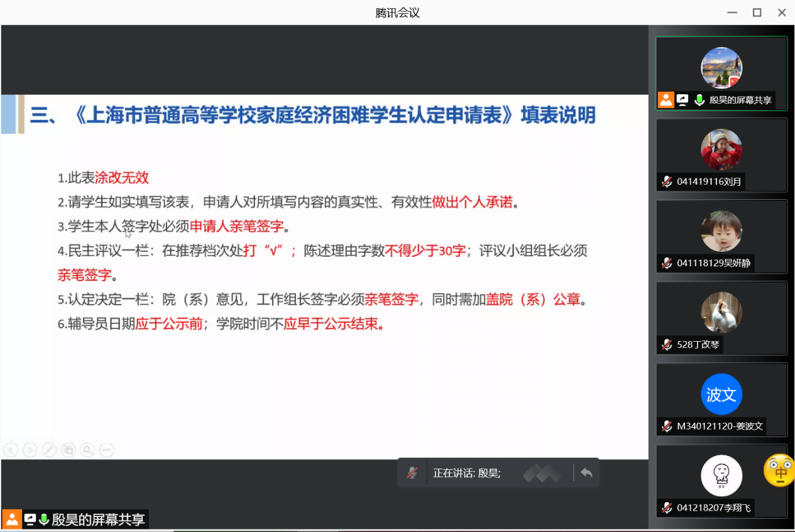Image resolution: width=795 pixels, height=532 pixels.
Task: Click host icon in bottom-left share label
Action: 12,519
